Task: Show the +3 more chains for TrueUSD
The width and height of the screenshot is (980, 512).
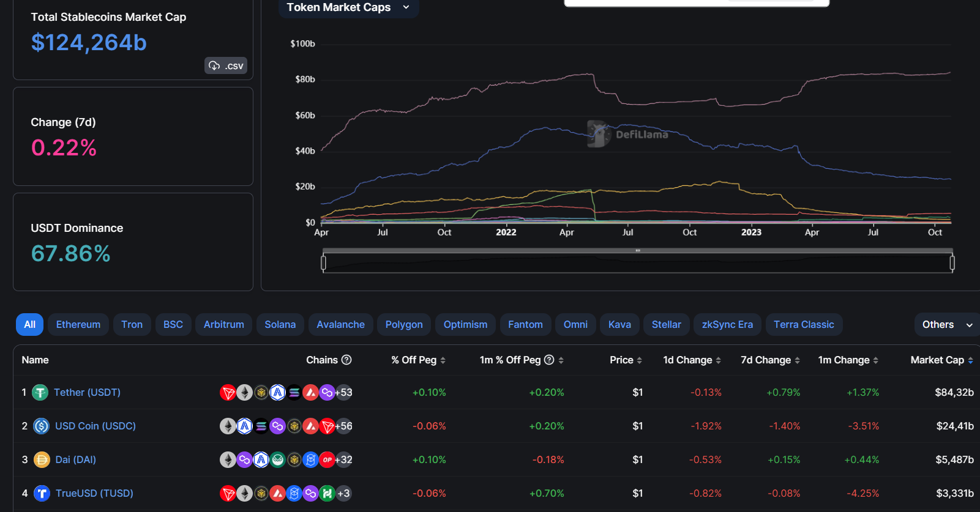Action: click(x=343, y=494)
